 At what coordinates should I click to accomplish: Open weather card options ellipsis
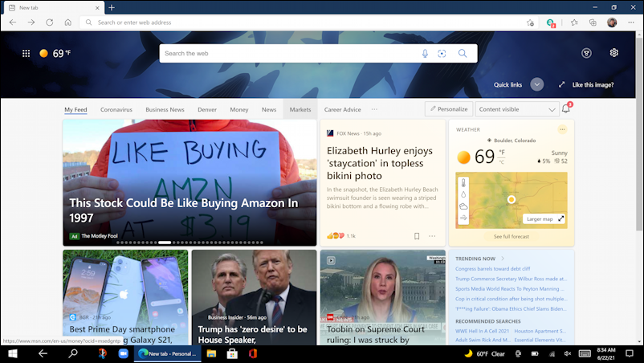[x=562, y=129]
